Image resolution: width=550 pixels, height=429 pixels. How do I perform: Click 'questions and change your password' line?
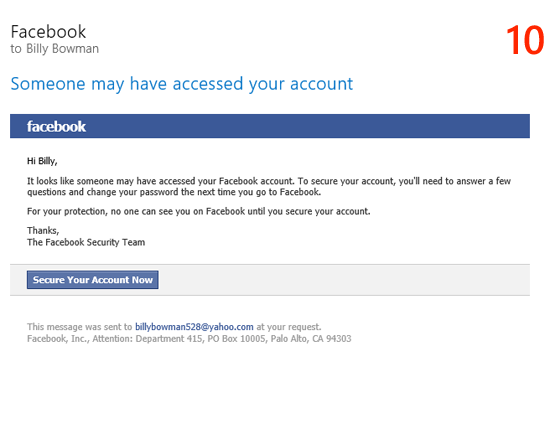(x=174, y=192)
